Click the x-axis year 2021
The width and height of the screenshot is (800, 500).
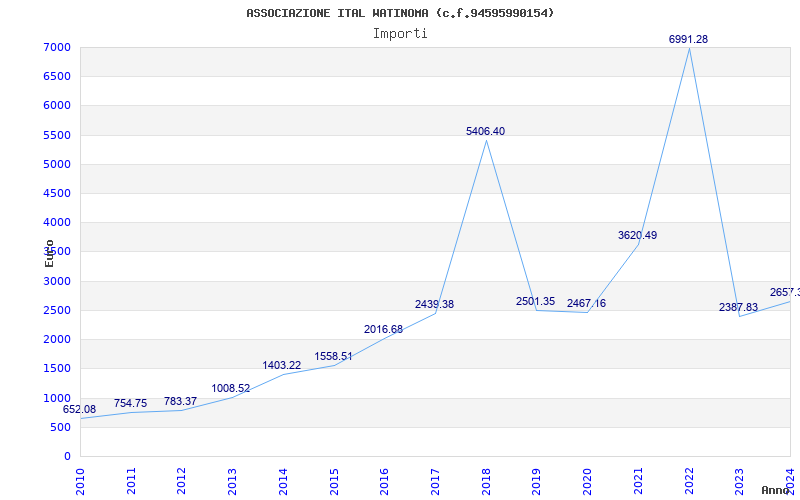click(x=638, y=482)
